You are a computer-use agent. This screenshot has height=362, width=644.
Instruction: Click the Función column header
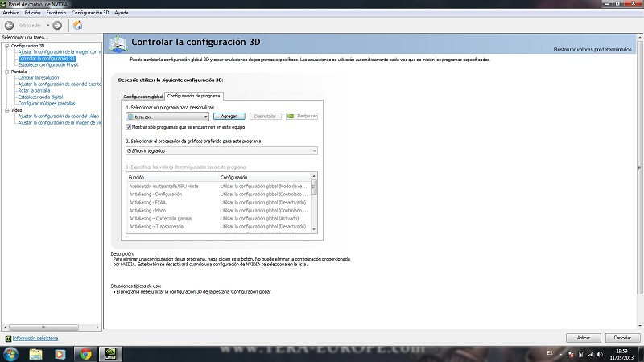172,177
